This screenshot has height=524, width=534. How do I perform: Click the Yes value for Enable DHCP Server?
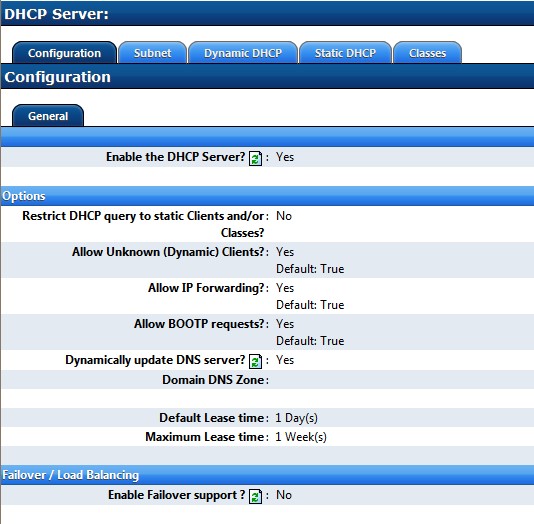click(285, 157)
